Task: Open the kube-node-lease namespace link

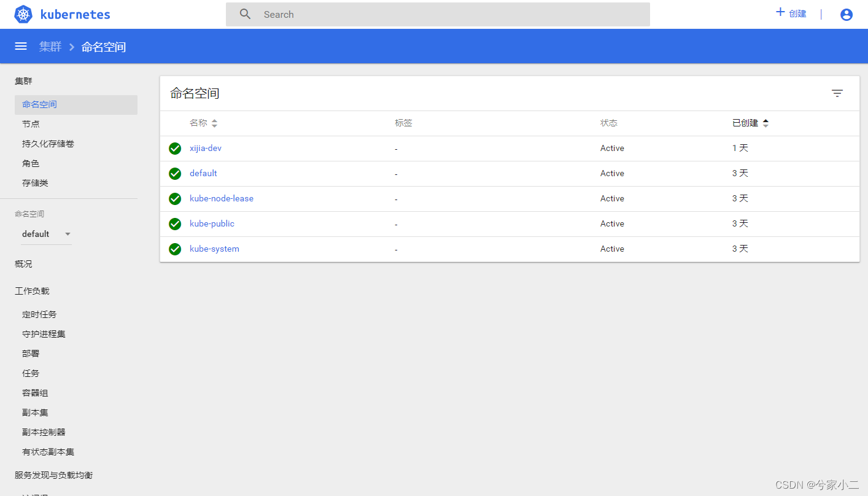Action: tap(221, 198)
